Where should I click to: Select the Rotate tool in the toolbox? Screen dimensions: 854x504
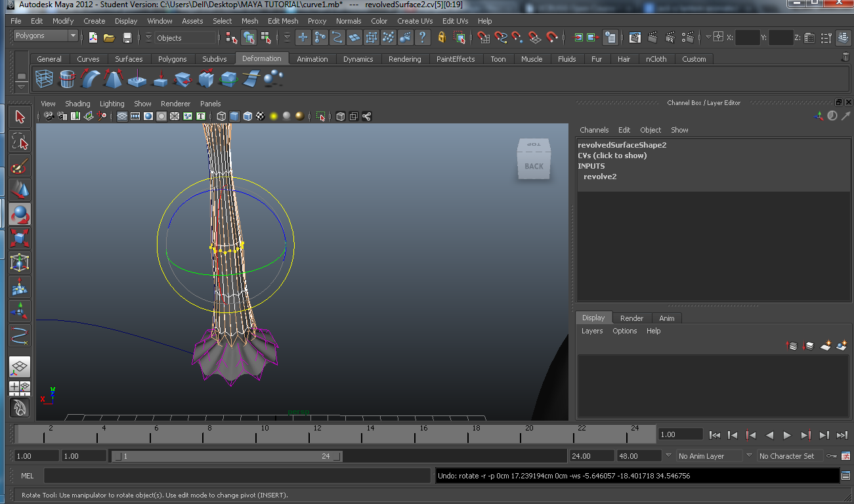click(20, 214)
